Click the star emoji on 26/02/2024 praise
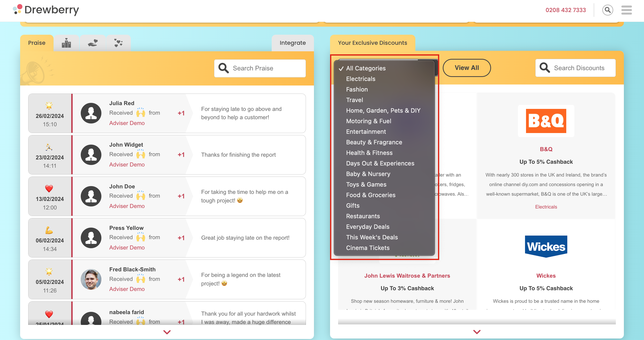Image resolution: width=644 pixels, height=340 pixels. (49, 105)
